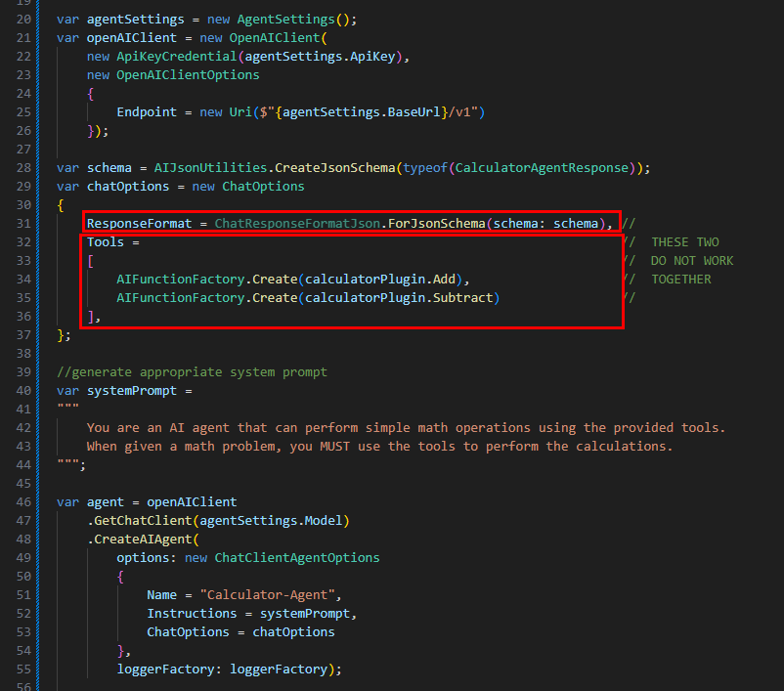This screenshot has width=784, height=691.
Task: Click the ChatOptions property on line 53
Action: [188, 632]
